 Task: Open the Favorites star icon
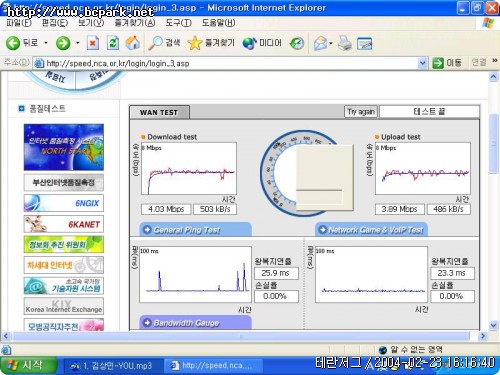(195, 43)
